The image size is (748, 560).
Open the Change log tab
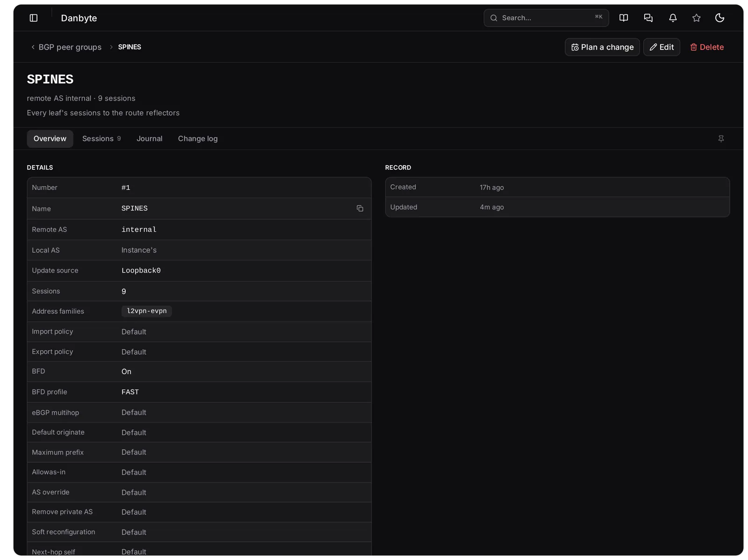tap(198, 139)
